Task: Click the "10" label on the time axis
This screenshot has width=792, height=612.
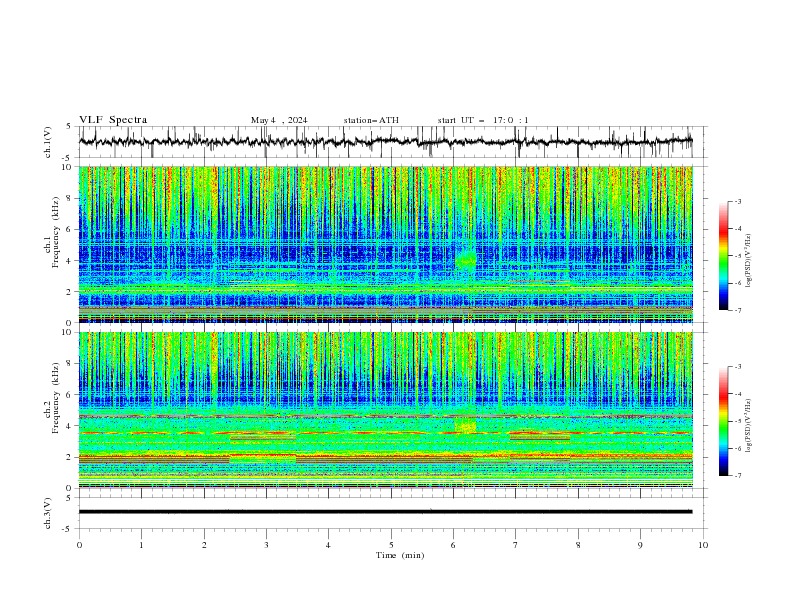Action: (x=703, y=545)
